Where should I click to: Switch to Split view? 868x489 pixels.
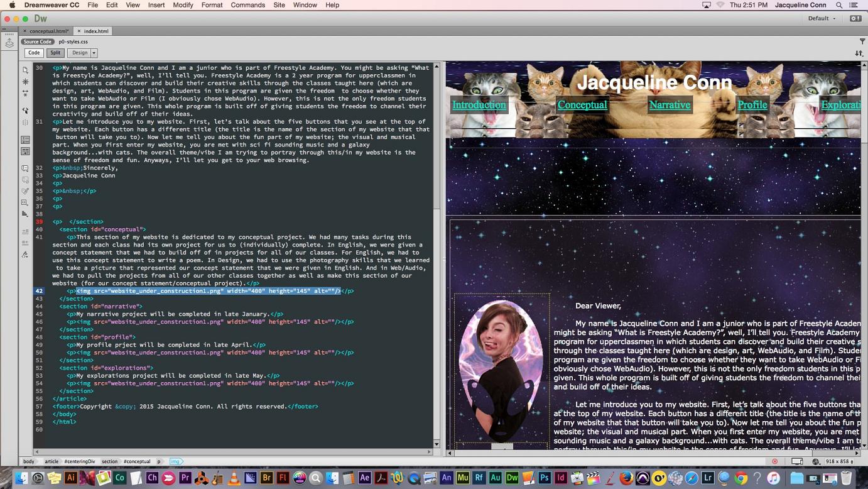55,53
